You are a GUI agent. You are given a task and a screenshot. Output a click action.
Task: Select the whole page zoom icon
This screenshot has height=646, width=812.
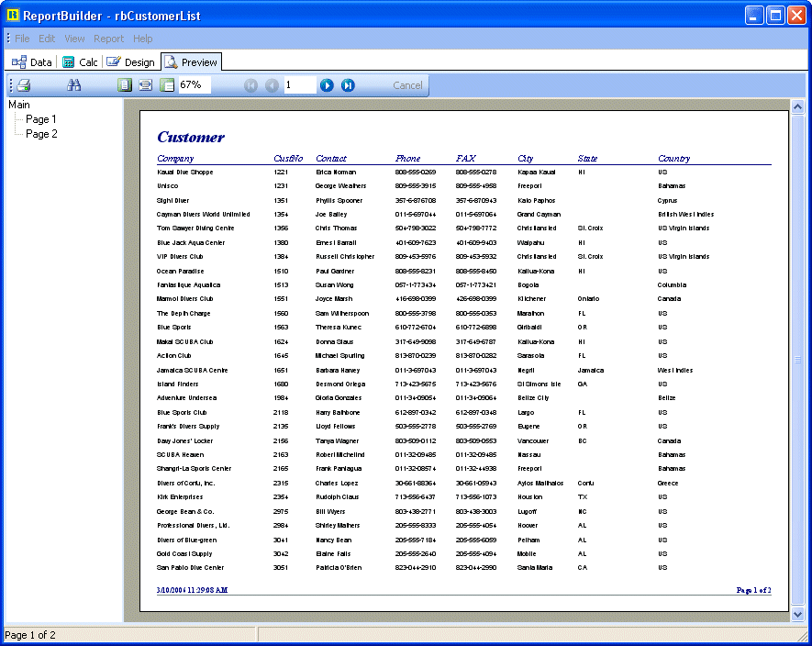[x=126, y=85]
